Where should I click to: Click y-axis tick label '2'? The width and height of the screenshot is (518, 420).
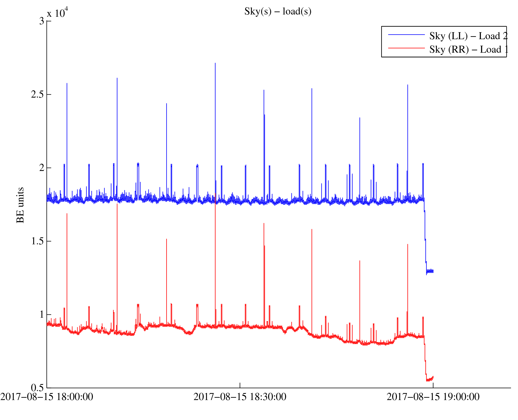coord(42,168)
